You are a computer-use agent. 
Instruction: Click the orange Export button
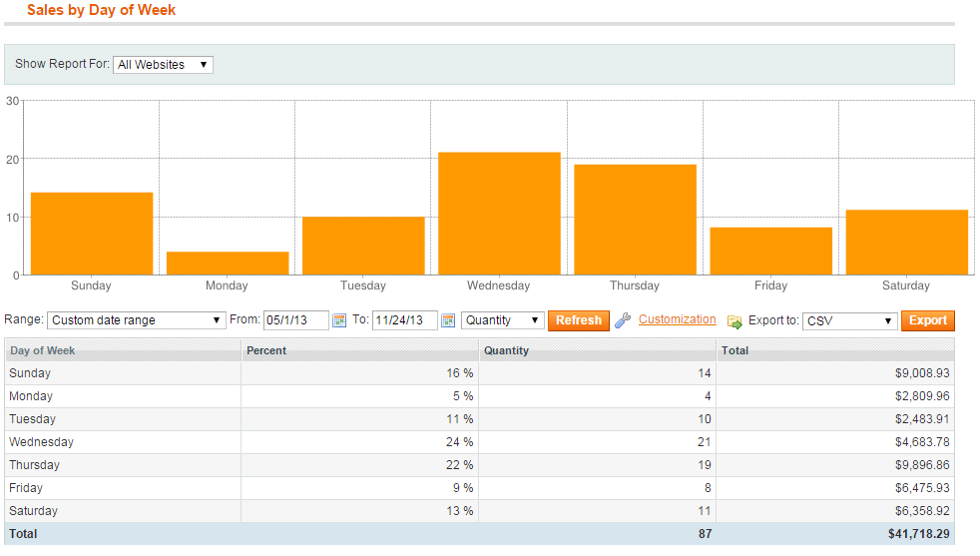(927, 320)
